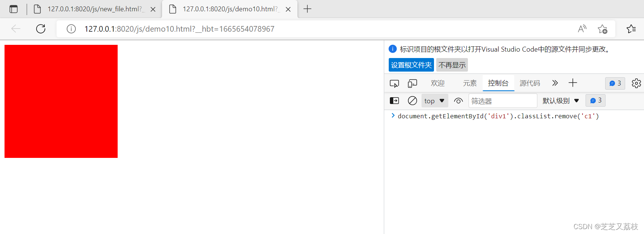Open the 欢迎 DevTools tab
The image size is (644, 234).
coord(438,83)
